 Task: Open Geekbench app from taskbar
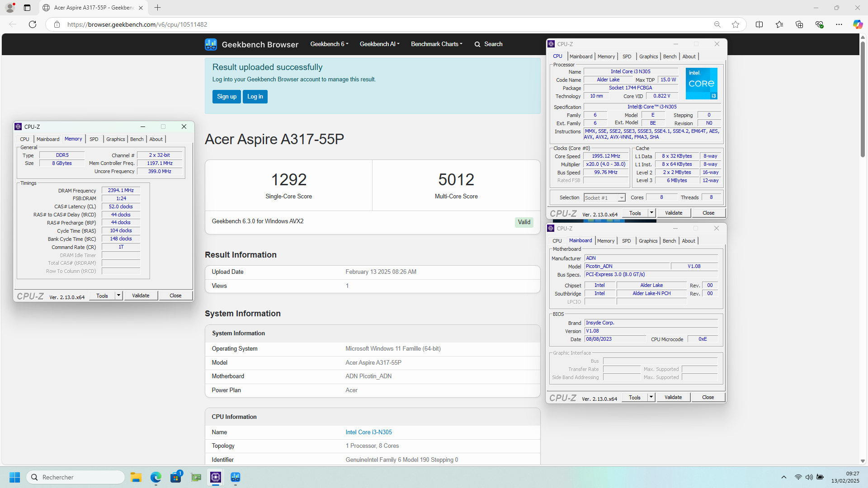(236, 477)
